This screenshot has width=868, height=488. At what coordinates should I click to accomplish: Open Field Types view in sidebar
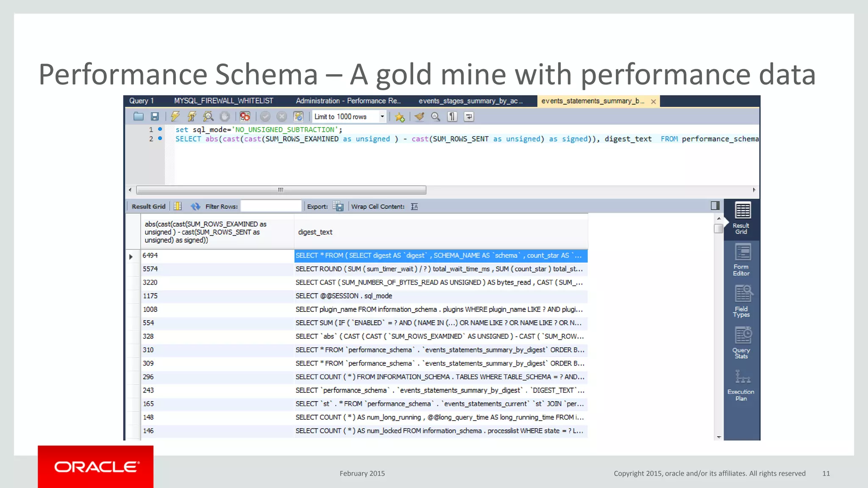741,301
